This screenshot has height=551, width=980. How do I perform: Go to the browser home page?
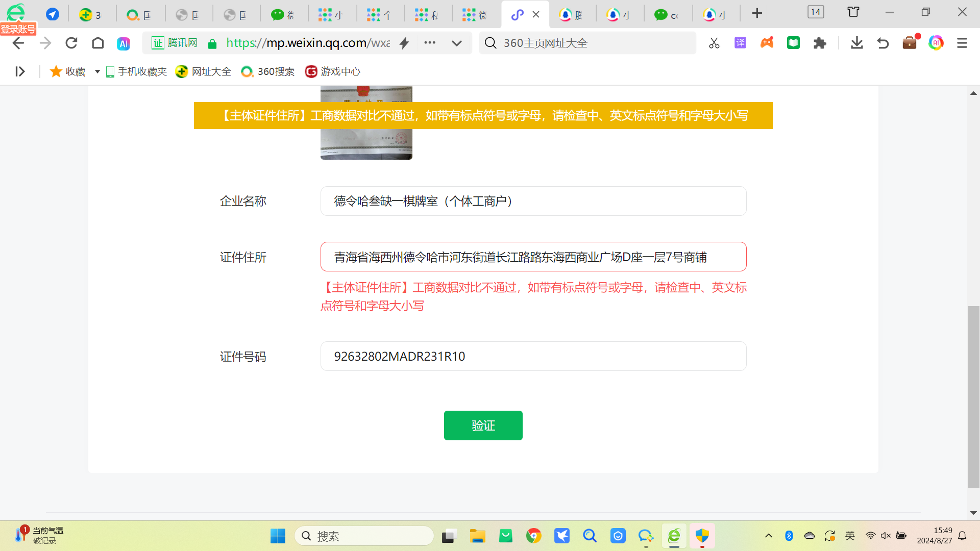coord(97,43)
